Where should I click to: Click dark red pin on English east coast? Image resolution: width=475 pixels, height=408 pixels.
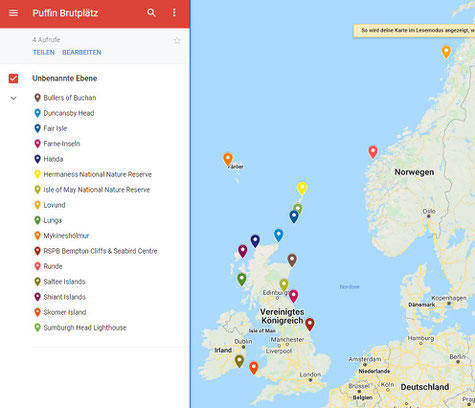[x=310, y=323]
